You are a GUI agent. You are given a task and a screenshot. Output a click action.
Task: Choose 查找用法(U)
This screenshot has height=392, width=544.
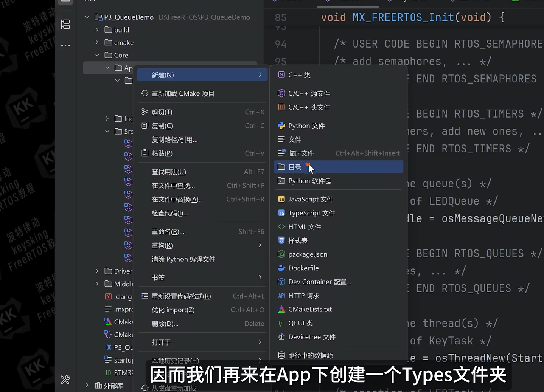(x=202, y=172)
